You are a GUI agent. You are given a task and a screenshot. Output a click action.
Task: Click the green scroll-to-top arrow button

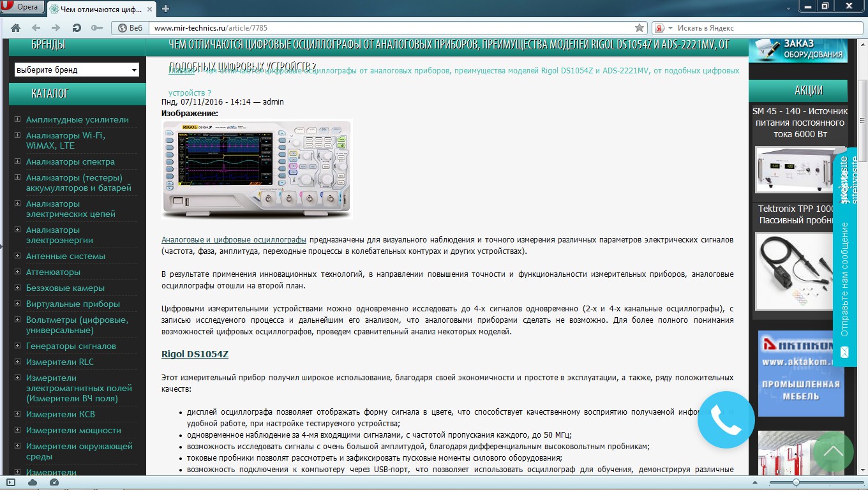(834, 452)
